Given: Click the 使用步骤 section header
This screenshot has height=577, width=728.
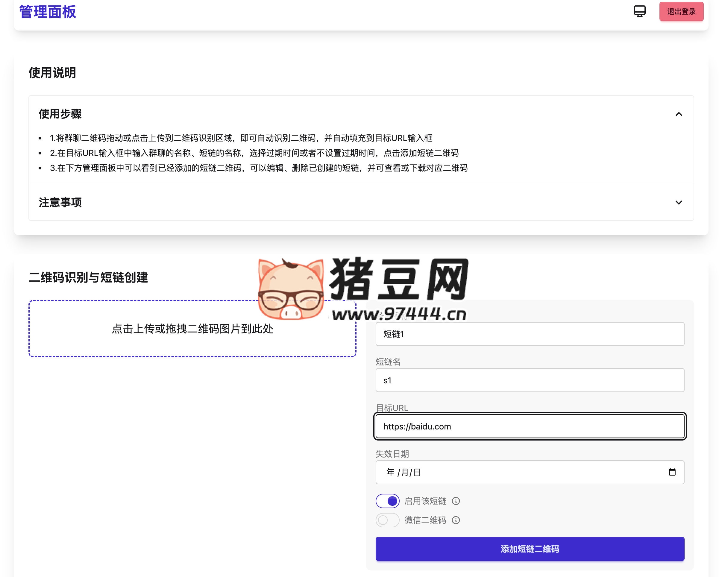Looking at the screenshot, I should 60,114.
